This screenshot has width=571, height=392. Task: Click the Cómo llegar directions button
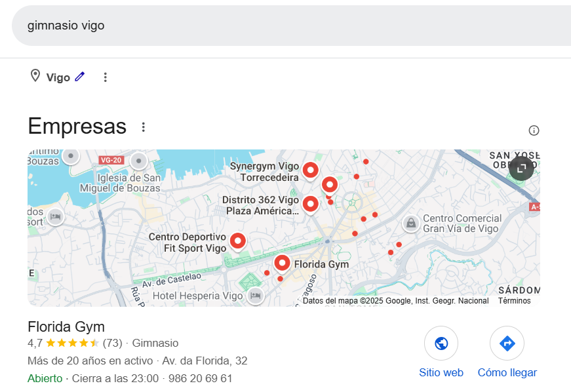(507, 343)
